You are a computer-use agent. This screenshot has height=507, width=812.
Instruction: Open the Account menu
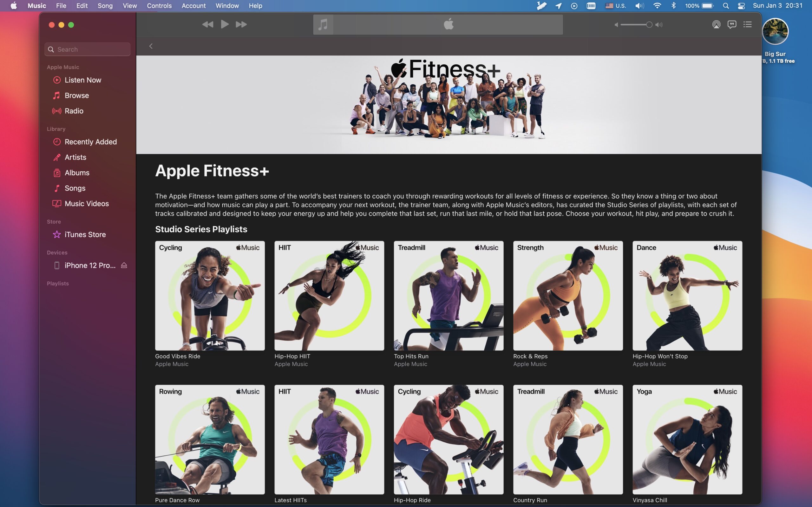(x=193, y=6)
